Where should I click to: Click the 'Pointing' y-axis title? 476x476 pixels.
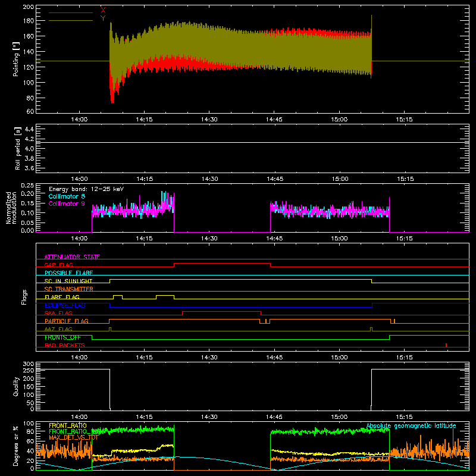pyautogui.click(x=16, y=59)
